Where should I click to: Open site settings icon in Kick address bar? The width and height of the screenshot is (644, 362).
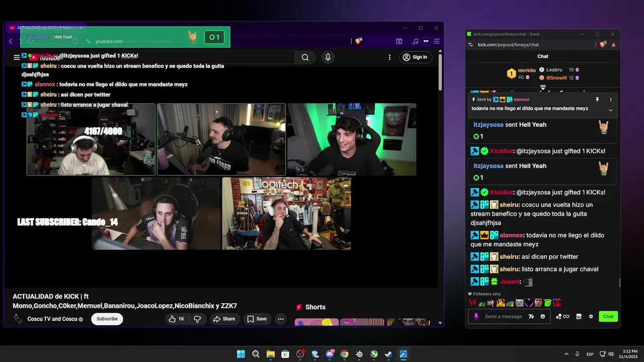[x=470, y=45]
